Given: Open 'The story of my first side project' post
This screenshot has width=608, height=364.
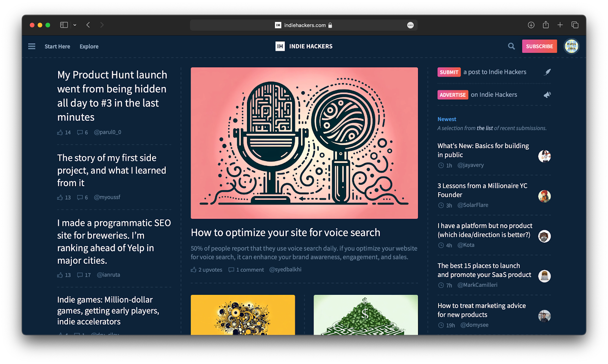Looking at the screenshot, I should (x=112, y=170).
